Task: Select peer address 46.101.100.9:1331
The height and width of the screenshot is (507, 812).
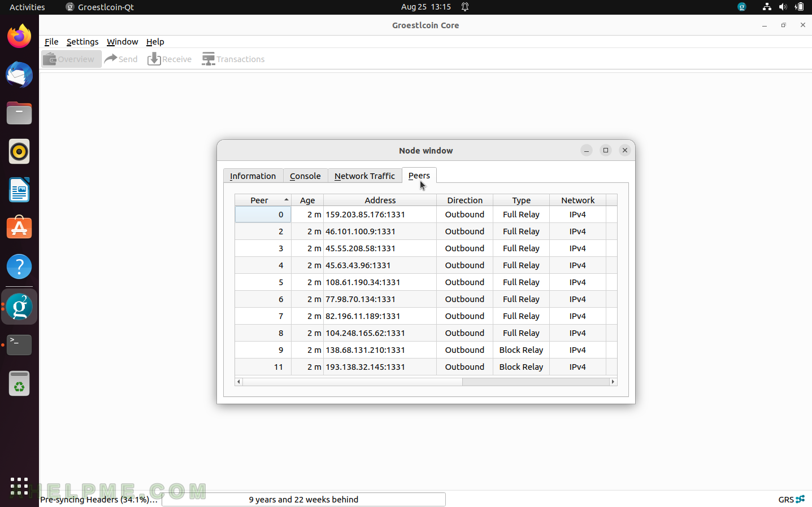Action: pyautogui.click(x=380, y=231)
